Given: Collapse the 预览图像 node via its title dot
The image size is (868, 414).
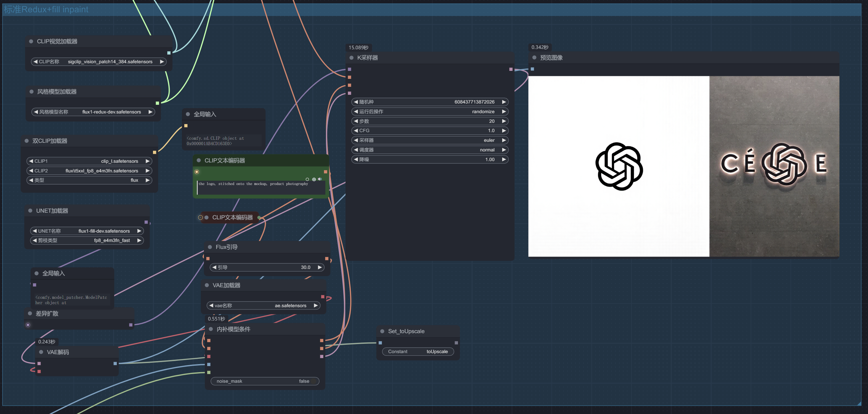Looking at the screenshot, I should pos(534,58).
